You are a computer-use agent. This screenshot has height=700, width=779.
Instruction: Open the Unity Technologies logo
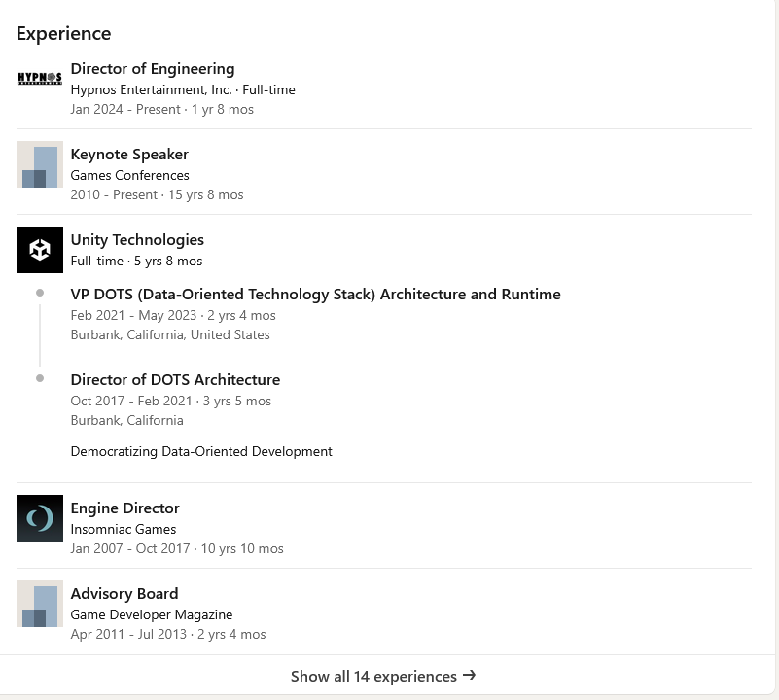click(40, 250)
